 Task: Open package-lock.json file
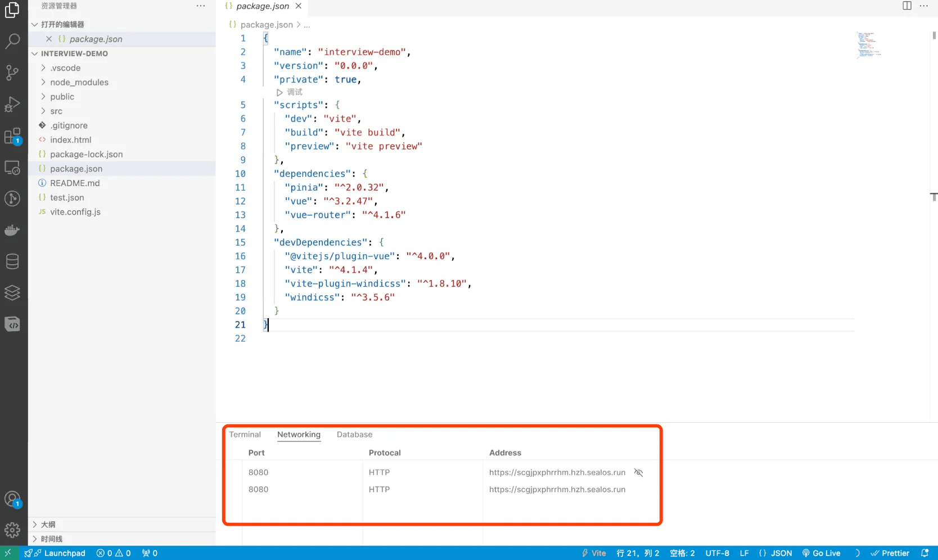coord(121,154)
